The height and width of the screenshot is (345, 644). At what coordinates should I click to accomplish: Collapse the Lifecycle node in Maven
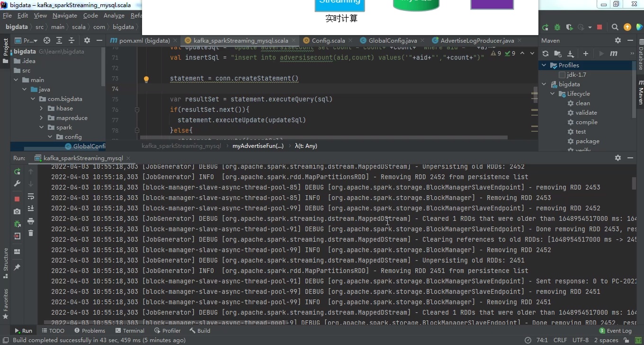click(x=553, y=94)
